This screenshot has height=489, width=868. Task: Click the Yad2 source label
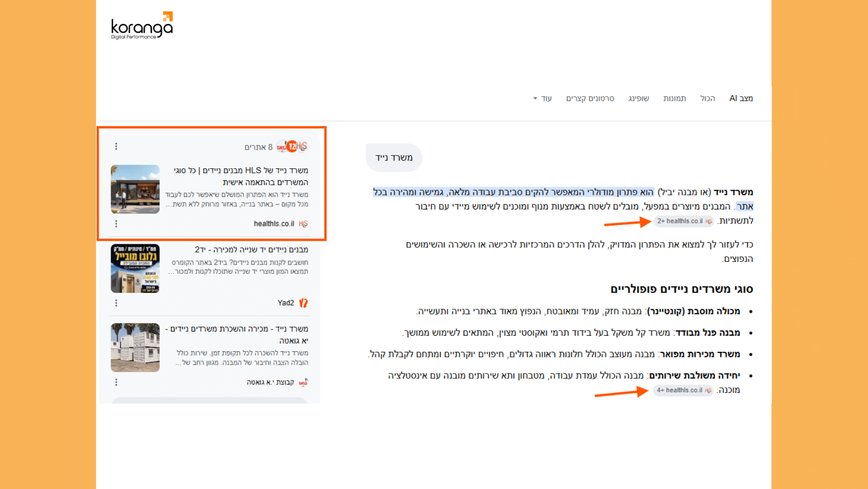[286, 303]
